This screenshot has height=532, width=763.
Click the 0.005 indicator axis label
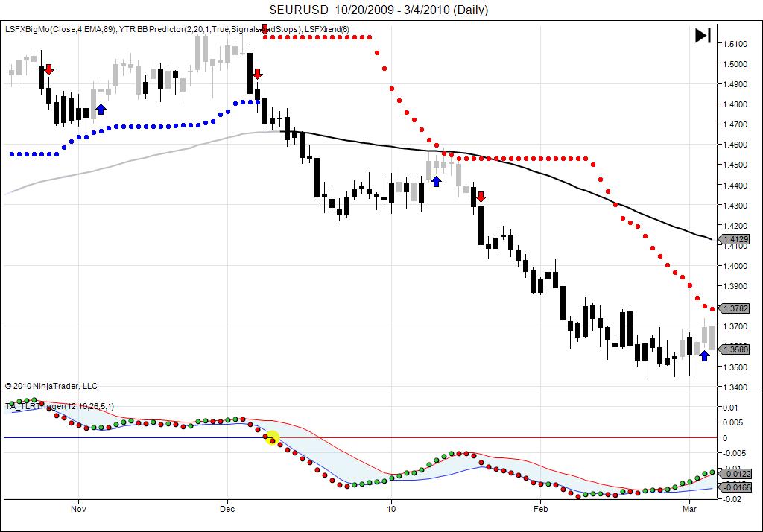733,422
